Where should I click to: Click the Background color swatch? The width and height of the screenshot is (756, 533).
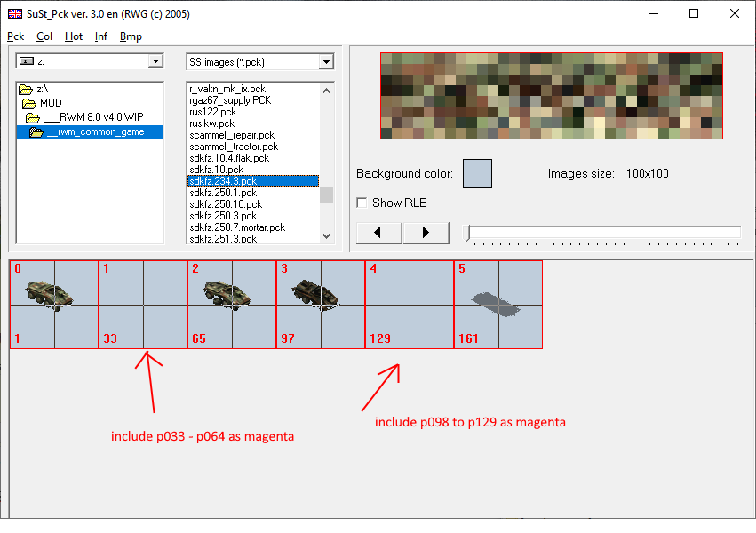(x=477, y=173)
